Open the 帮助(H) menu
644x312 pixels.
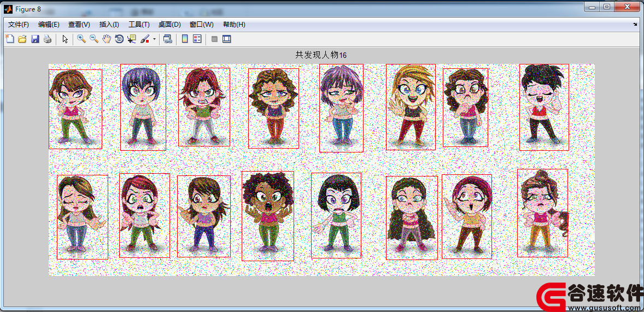coord(234,25)
